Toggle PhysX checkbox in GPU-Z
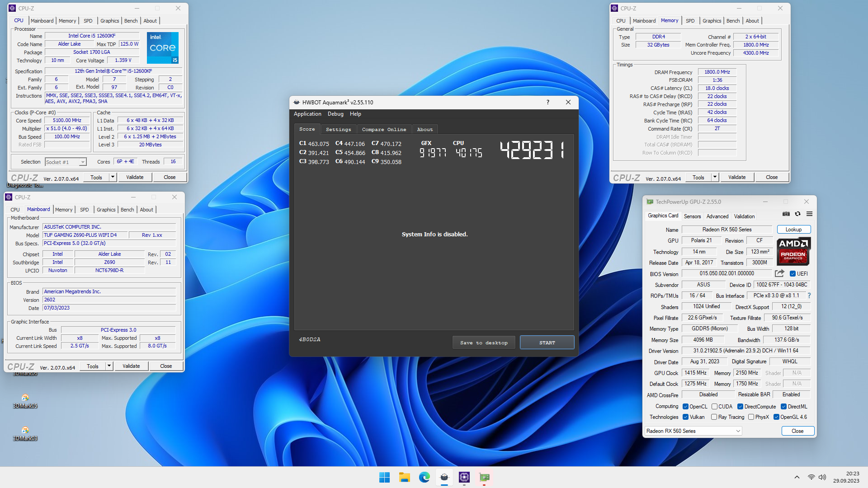This screenshot has height=488, width=868. [x=751, y=417]
